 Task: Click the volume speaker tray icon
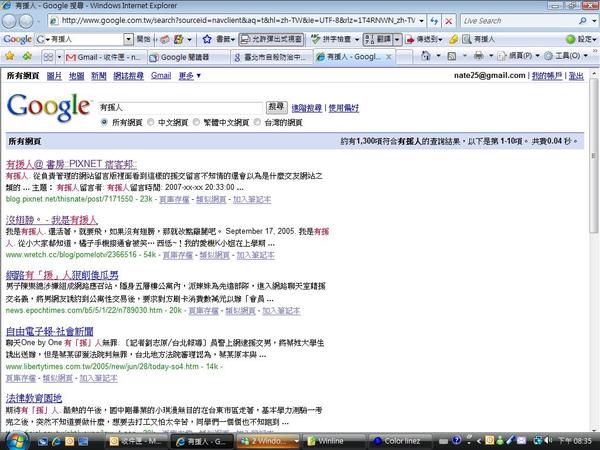(548, 441)
